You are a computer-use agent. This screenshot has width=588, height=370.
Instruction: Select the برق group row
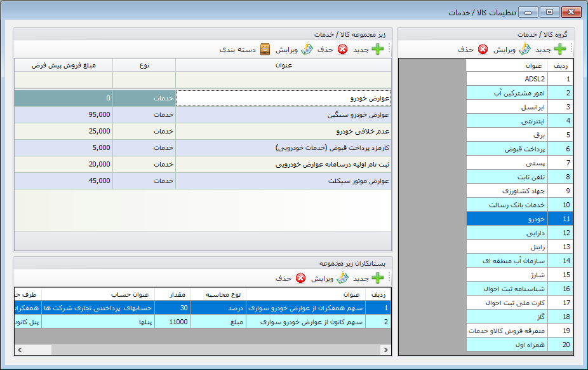[519, 135]
